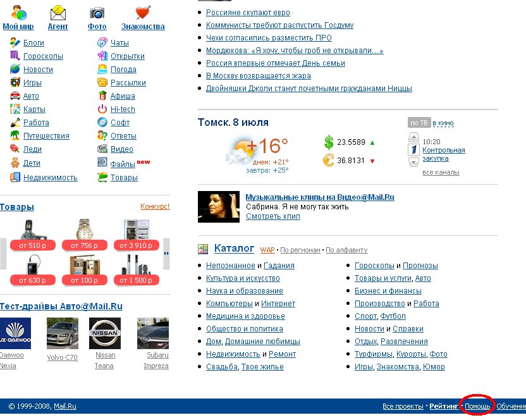
Task: Click the Афиша icon
Action: 102,96
